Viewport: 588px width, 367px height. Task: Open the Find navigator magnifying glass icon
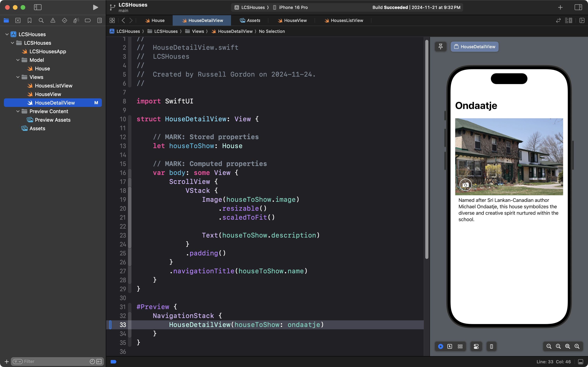[x=41, y=20]
